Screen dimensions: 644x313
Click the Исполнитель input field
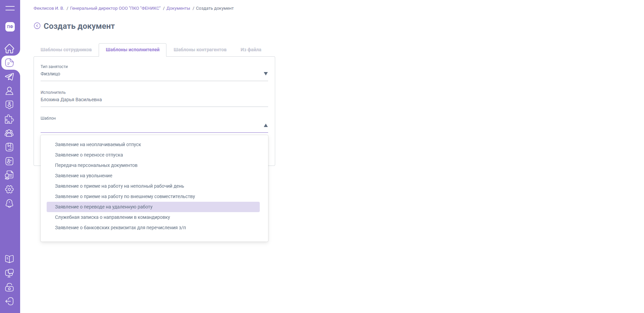click(x=154, y=100)
